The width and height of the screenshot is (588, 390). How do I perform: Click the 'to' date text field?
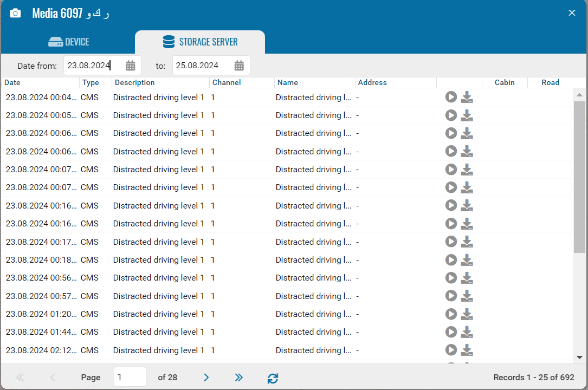(202, 66)
